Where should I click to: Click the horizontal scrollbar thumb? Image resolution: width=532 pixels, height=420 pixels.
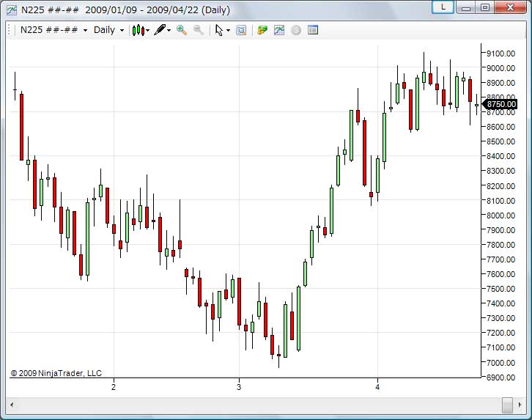click(x=507, y=405)
